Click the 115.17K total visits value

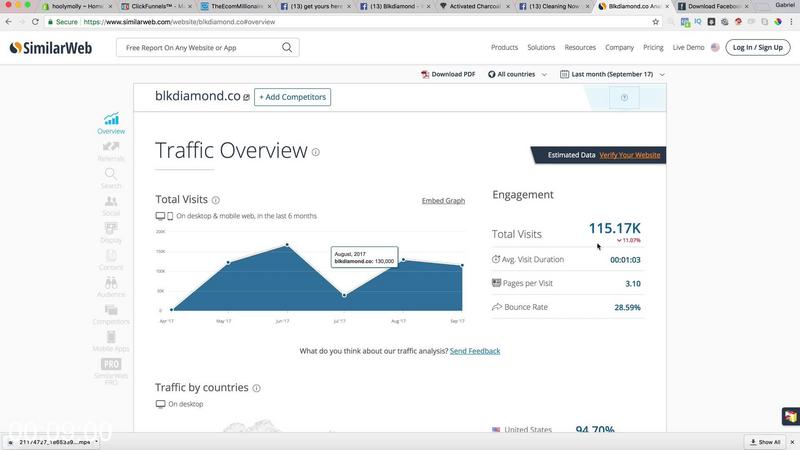click(614, 228)
